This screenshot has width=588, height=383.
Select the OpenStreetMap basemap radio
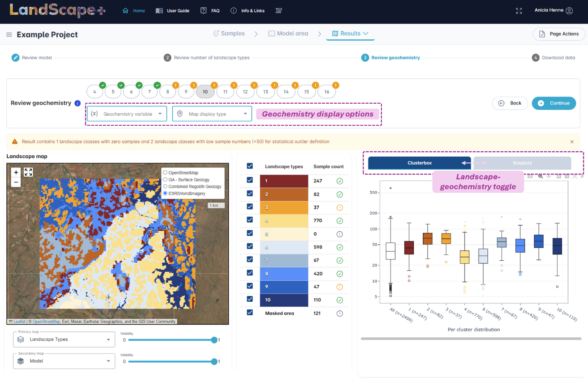click(x=165, y=173)
